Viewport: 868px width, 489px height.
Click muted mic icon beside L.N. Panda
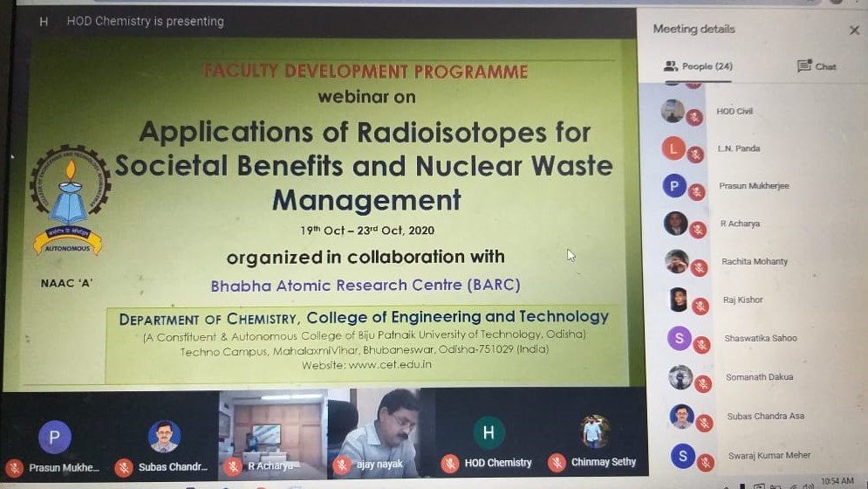[695, 155]
